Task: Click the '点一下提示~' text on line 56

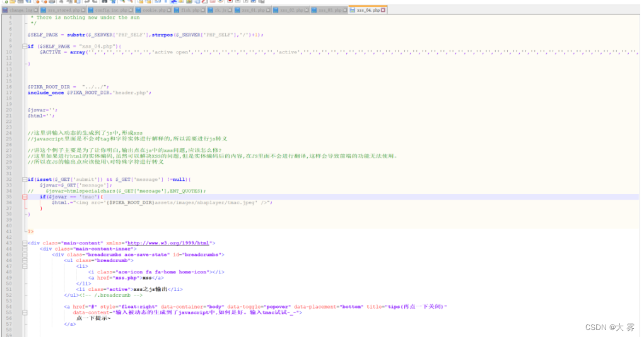Action: 93,318
